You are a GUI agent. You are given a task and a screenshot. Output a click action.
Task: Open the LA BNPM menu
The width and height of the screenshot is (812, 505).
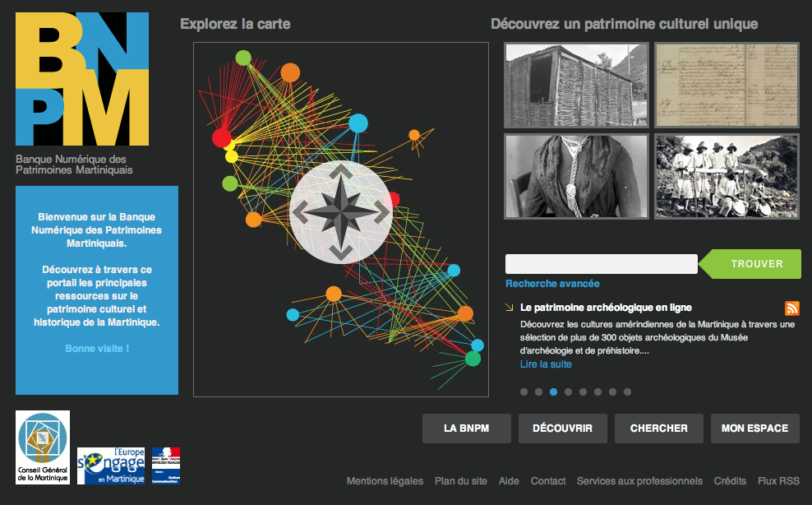pos(467,429)
